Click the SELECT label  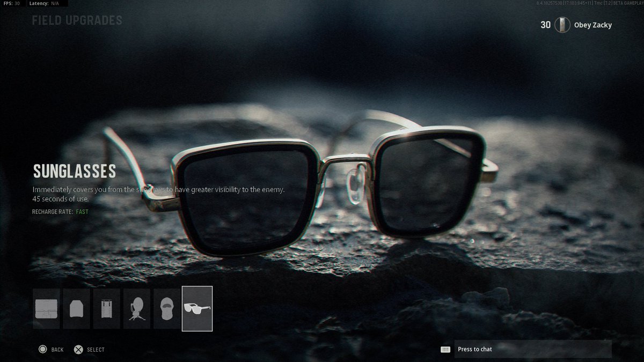click(96, 350)
